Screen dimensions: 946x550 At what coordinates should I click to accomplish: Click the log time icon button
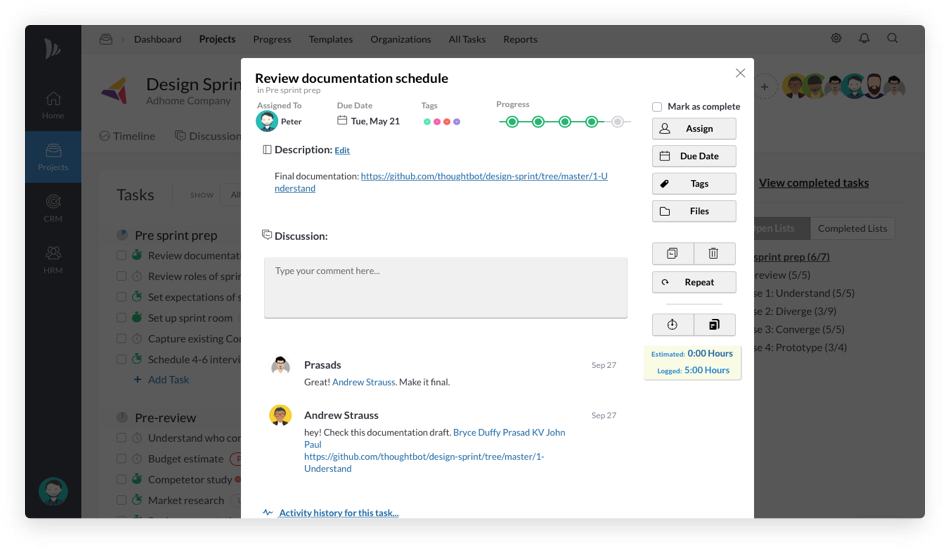[x=714, y=324]
